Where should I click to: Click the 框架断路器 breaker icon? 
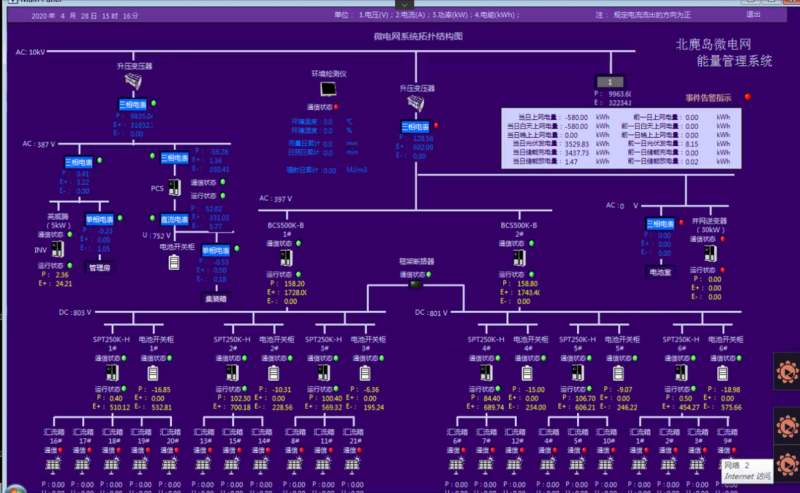[x=415, y=284]
